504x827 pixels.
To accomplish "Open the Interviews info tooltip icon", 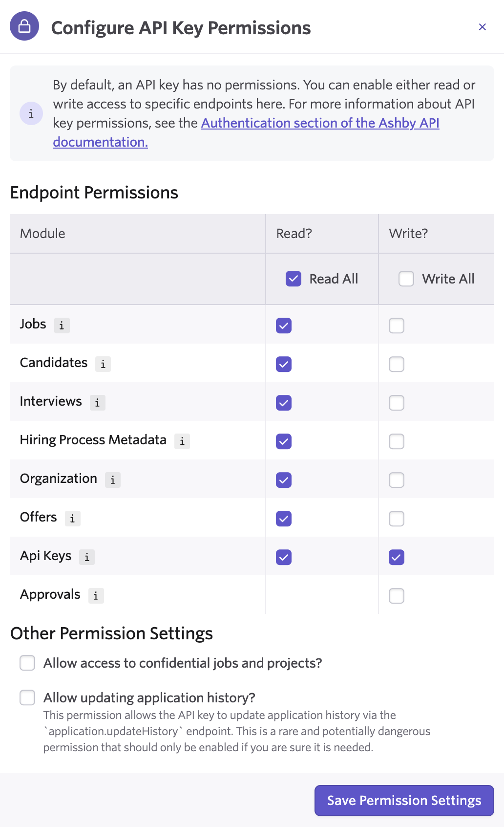I will 97,403.
